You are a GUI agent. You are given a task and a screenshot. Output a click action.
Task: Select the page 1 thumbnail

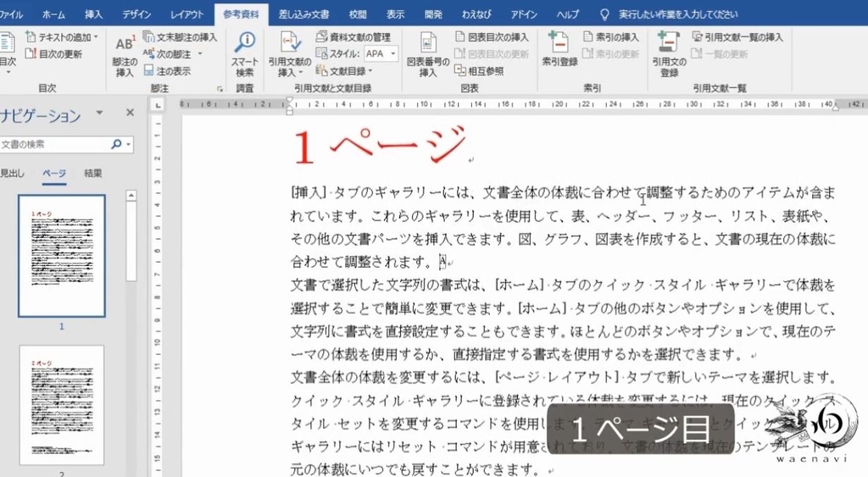tap(61, 256)
